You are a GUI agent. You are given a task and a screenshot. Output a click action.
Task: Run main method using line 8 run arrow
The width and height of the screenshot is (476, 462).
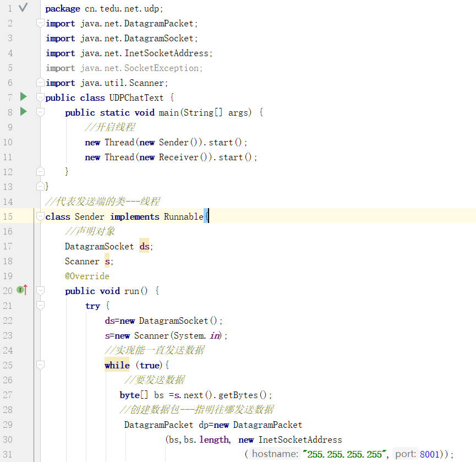[x=23, y=111]
